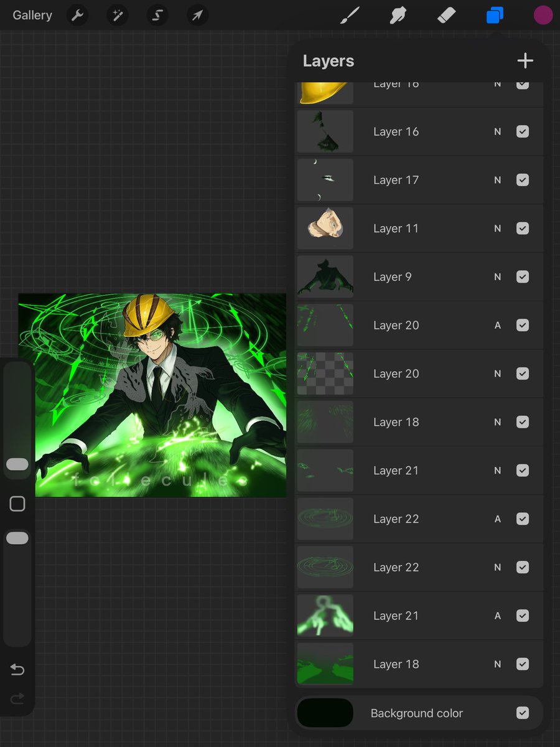Open blend mode N of Layer 9
Viewport: 560px width, 747px height.
(x=497, y=277)
